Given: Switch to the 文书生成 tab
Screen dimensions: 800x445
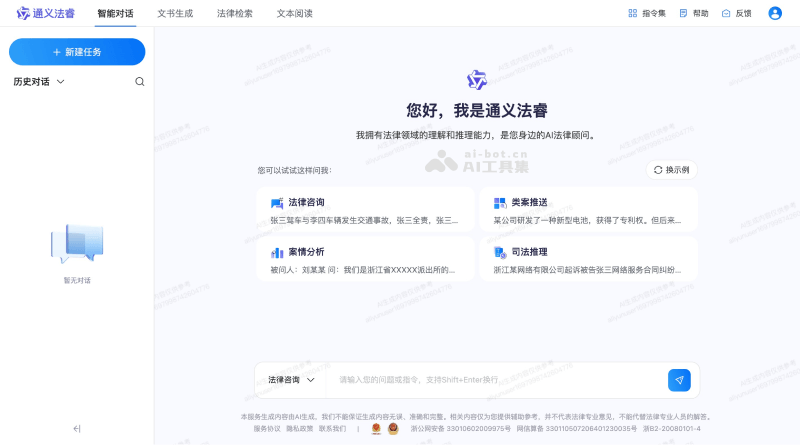Looking at the screenshot, I should tap(175, 13).
